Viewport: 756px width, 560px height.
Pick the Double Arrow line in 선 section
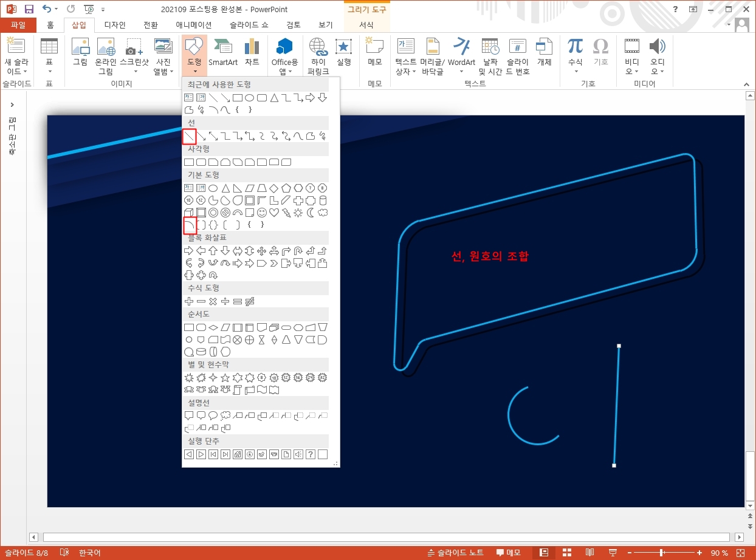click(x=213, y=136)
